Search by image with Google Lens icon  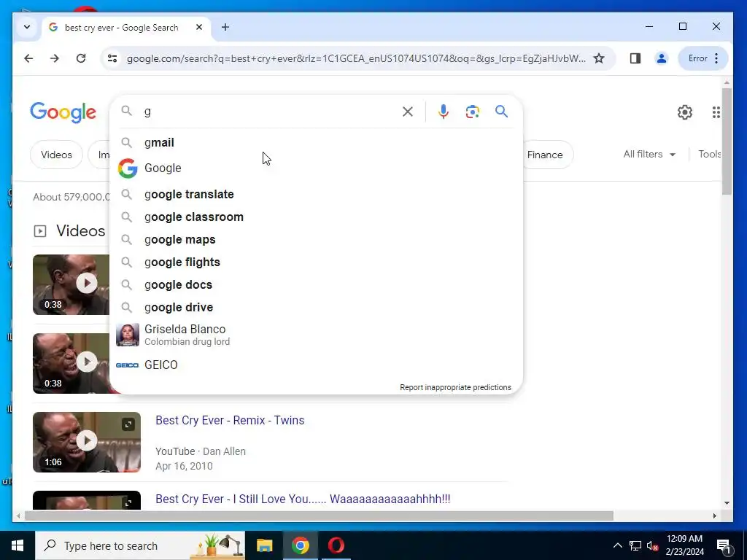coord(472,112)
